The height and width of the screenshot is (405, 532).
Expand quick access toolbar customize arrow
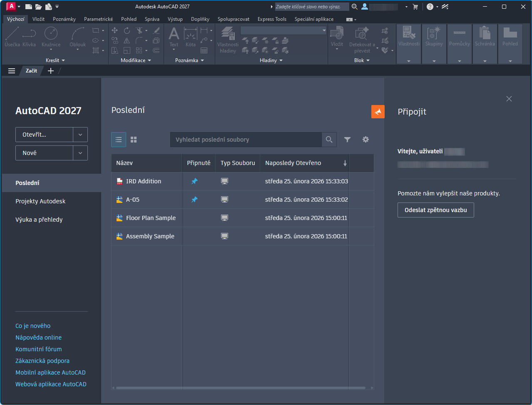point(57,7)
